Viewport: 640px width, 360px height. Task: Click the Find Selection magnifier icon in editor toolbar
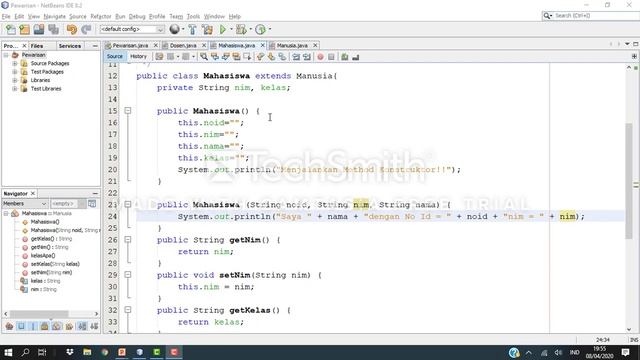pos(204,57)
